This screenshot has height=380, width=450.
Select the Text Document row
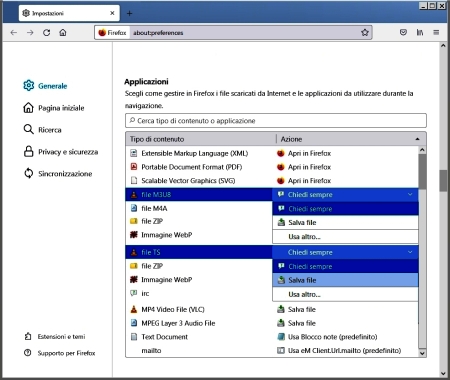pos(272,337)
